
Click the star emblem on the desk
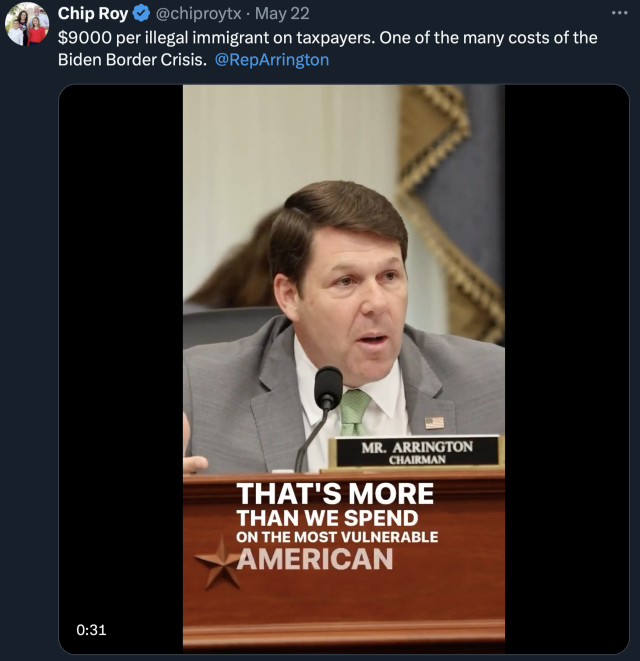click(x=218, y=563)
